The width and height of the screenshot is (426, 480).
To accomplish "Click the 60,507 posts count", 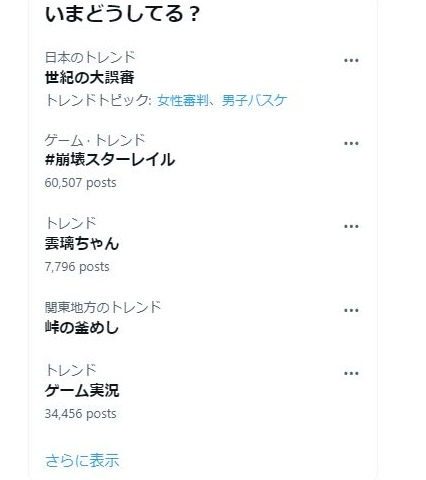I will 81,183.
